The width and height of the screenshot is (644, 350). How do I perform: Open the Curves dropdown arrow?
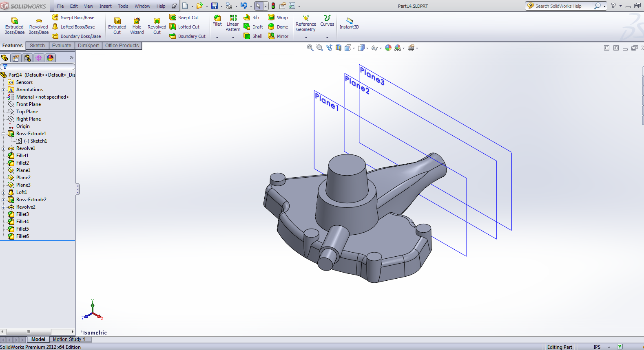[x=327, y=37]
